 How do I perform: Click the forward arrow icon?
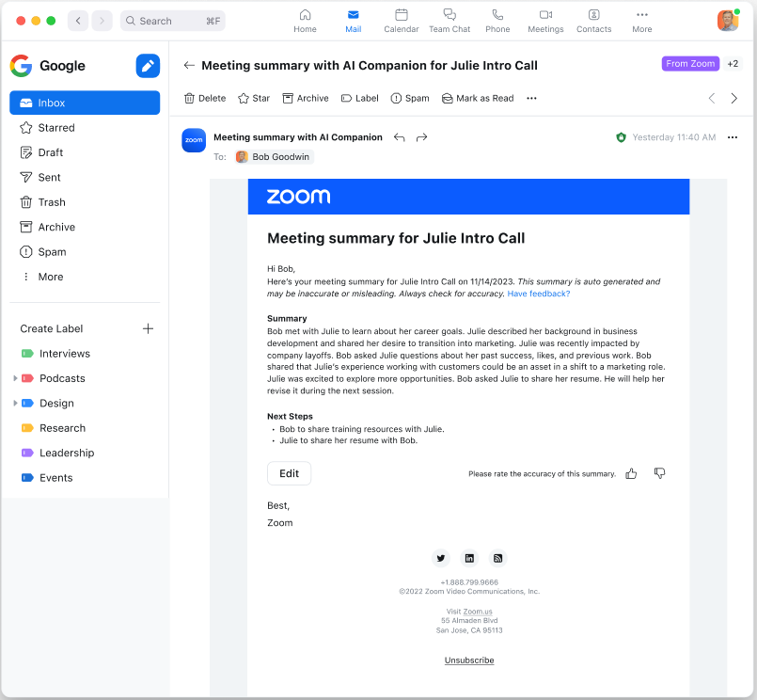(422, 137)
